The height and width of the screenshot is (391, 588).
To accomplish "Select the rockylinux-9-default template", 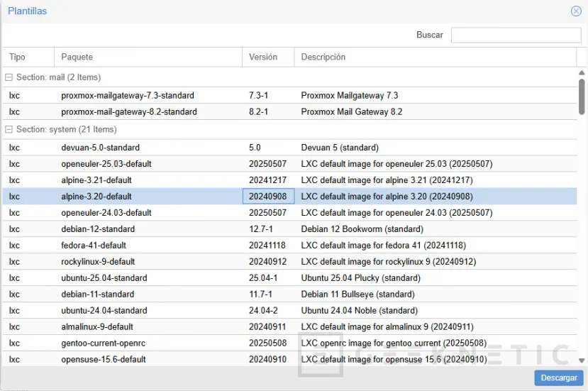I will (x=289, y=262).
